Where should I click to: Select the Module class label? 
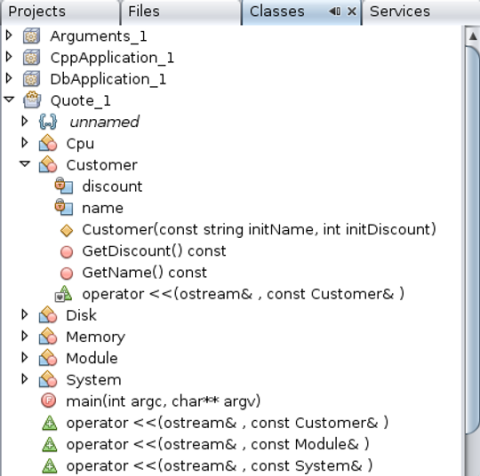(x=92, y=358)
